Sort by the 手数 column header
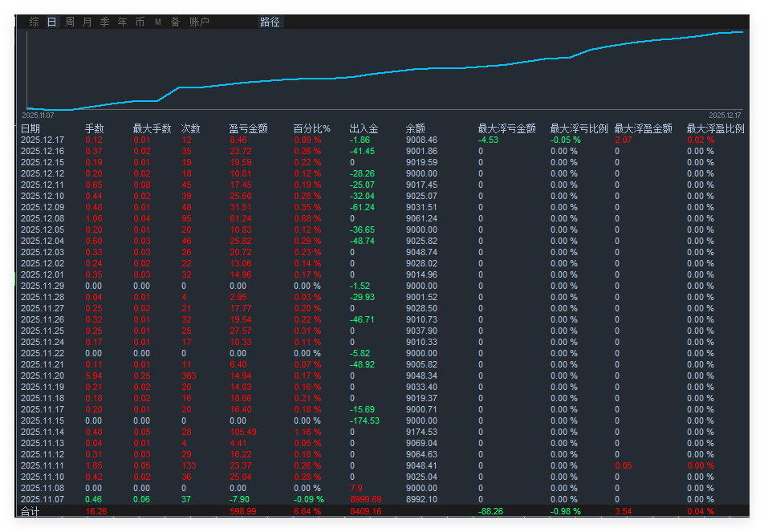Image resolution: width=764 pixels, height=532 pixels. pyautogui.click(x=95, y=128)
